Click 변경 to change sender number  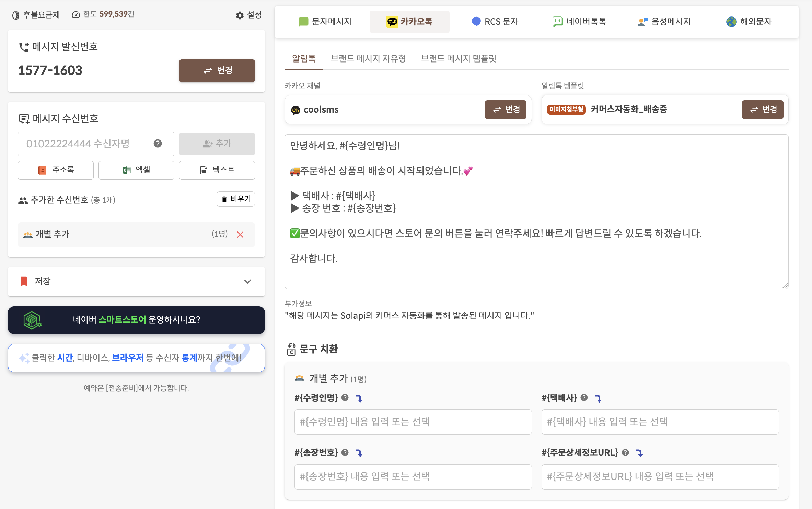[x=217, y=70]
